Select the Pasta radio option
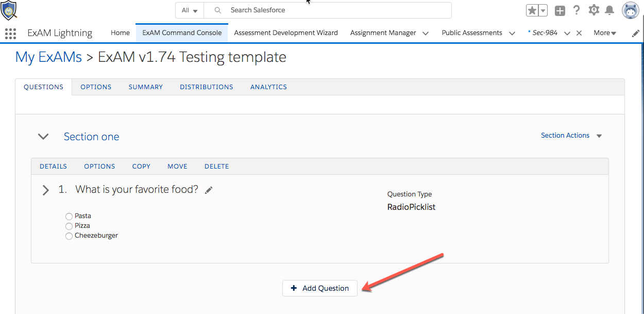Viewport: 644px width, 314px height. point(69,217)
